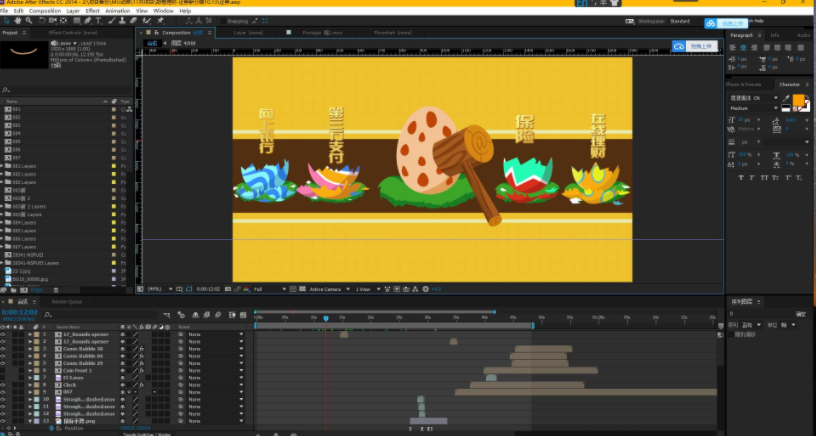Open the Animation menu
Screen dimensions: 816x436
coord(118,11)
